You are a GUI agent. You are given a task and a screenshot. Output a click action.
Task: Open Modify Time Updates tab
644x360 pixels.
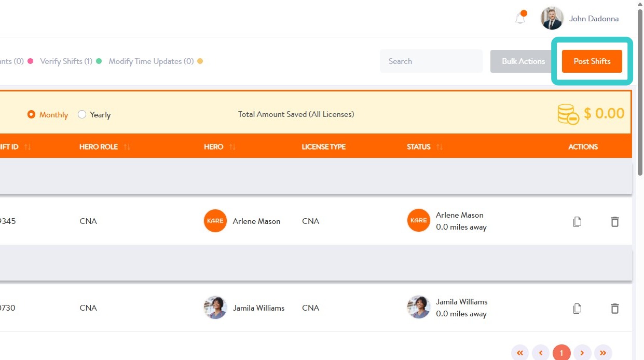[151, 61]
